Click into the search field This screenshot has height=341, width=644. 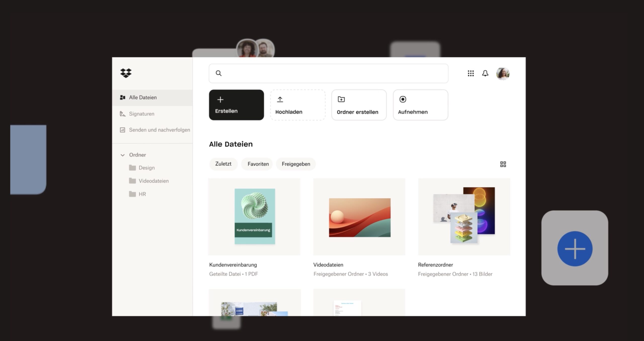[328, 73]
